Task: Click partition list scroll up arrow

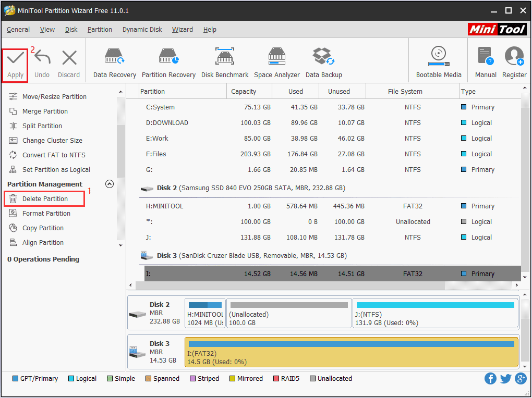Action: [x=525, y=88]
